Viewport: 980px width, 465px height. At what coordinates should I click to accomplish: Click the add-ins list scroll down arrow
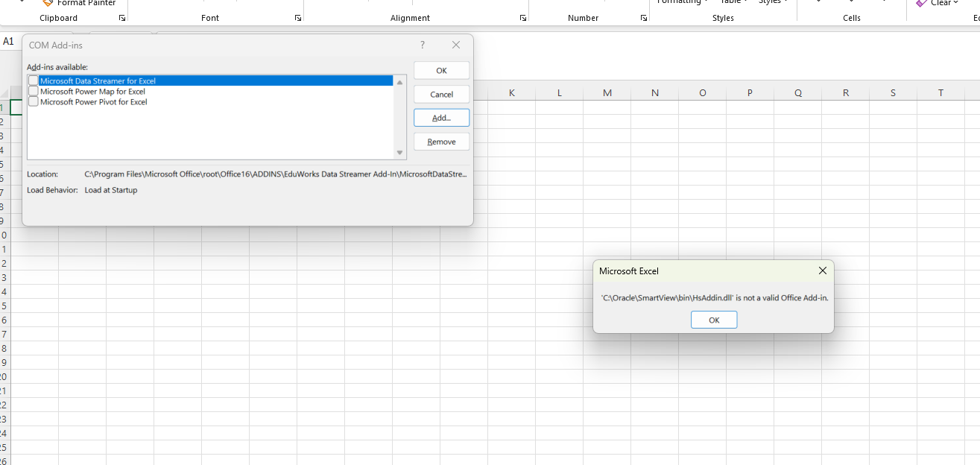[x=400, y=153]
